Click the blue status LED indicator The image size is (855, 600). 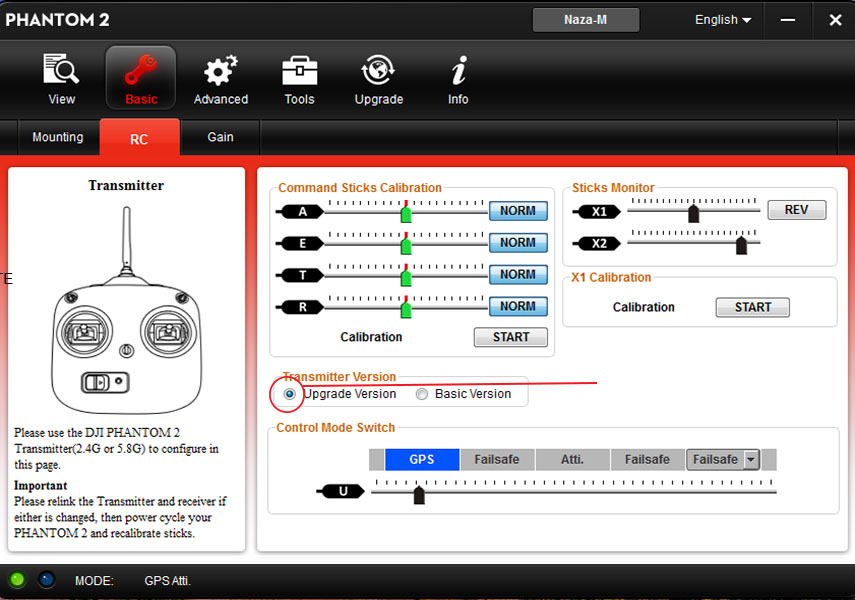pyautogui.click(x=46, y=579)
